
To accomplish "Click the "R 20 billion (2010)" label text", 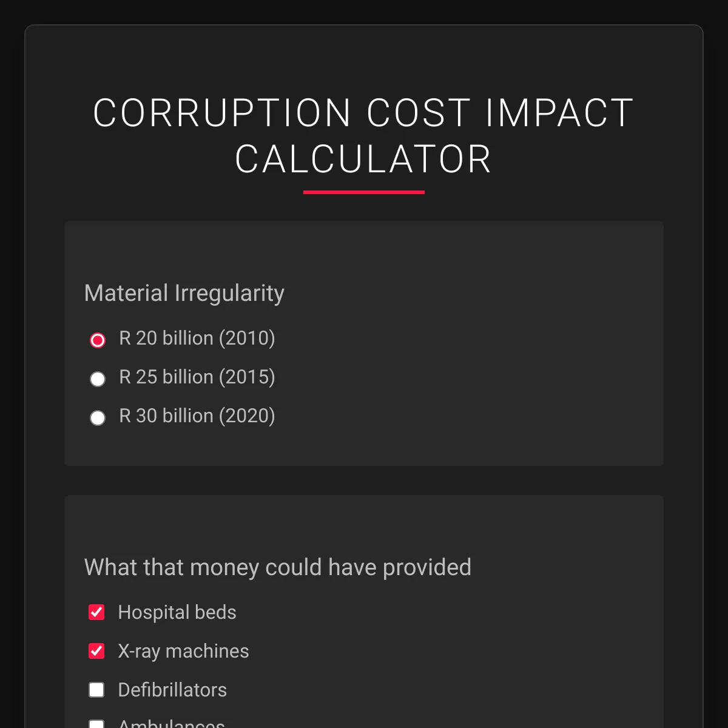I will [x=197, y=338].
